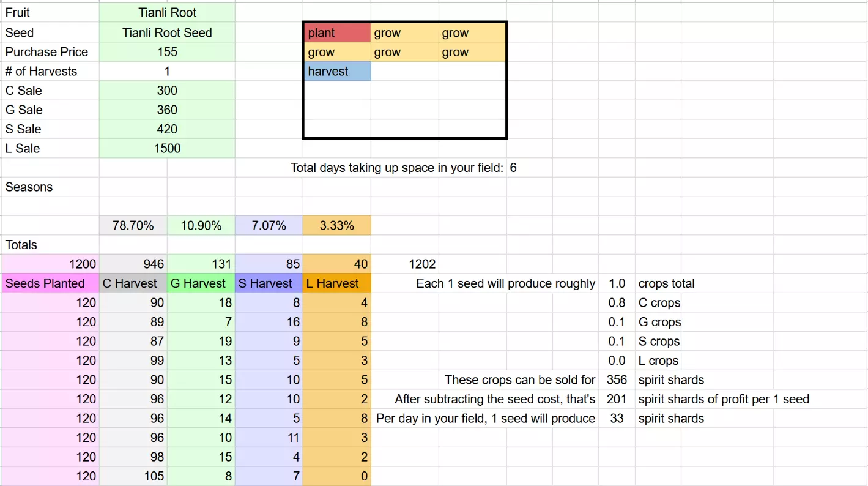Click the 78.70% percentage cell

133,226
